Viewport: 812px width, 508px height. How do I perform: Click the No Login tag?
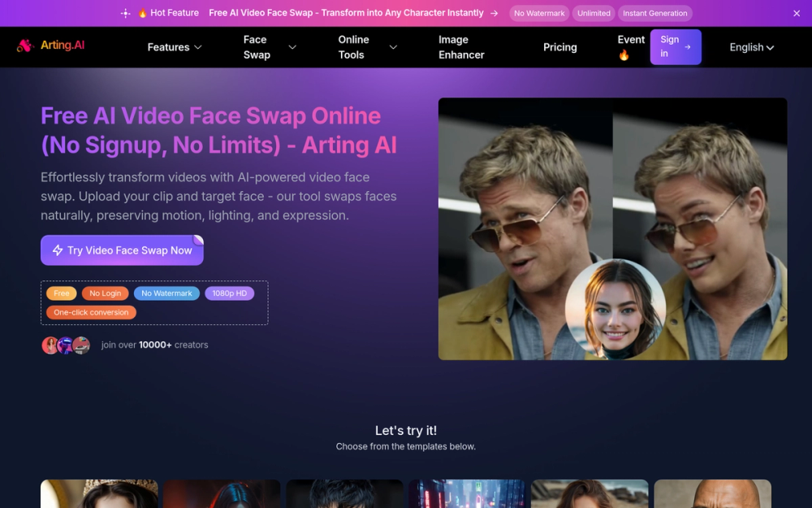105,293
